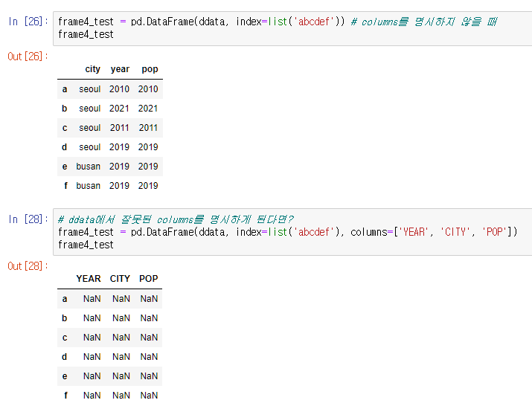Image resolution: width=532 pixels, height=406 pixels.
Task: Click row index 'a' in Out[26] table
Action: (x=65, y=89)
